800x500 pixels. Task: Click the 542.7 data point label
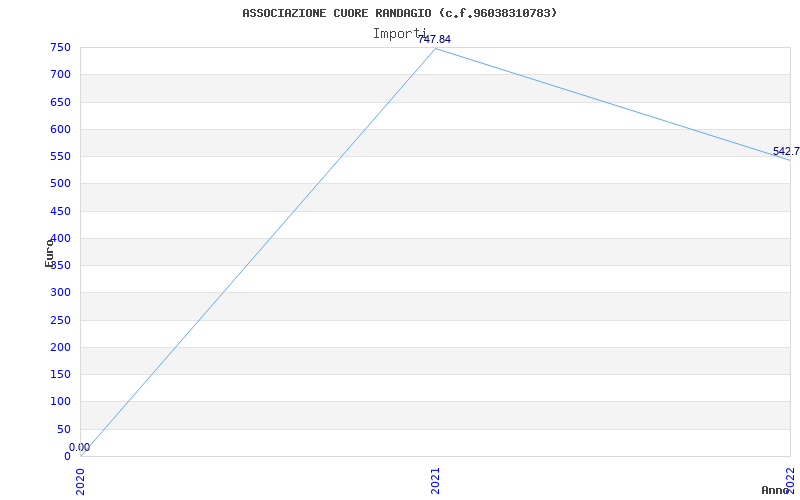tap(786, 151)
